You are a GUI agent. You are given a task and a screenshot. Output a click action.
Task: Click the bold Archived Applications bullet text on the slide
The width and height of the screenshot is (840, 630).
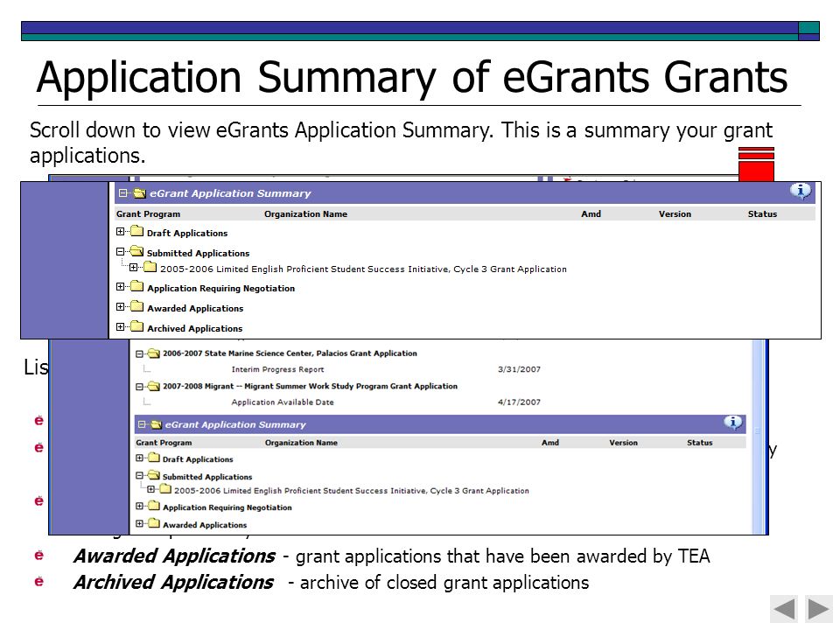click(x=173, y=583)
